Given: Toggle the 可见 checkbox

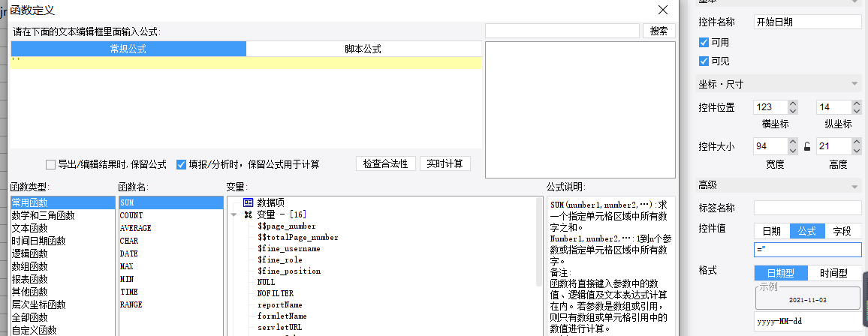Looking at the screenshot, I should (x=704, y=61).
